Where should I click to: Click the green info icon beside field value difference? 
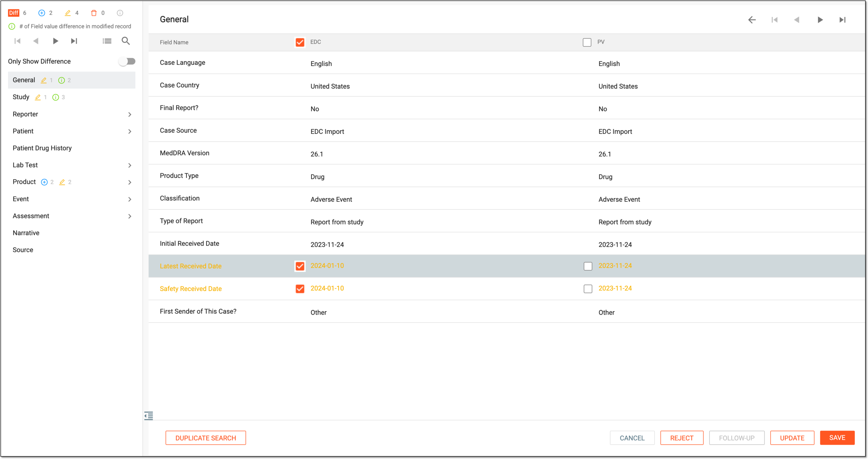tap(12, 26)
